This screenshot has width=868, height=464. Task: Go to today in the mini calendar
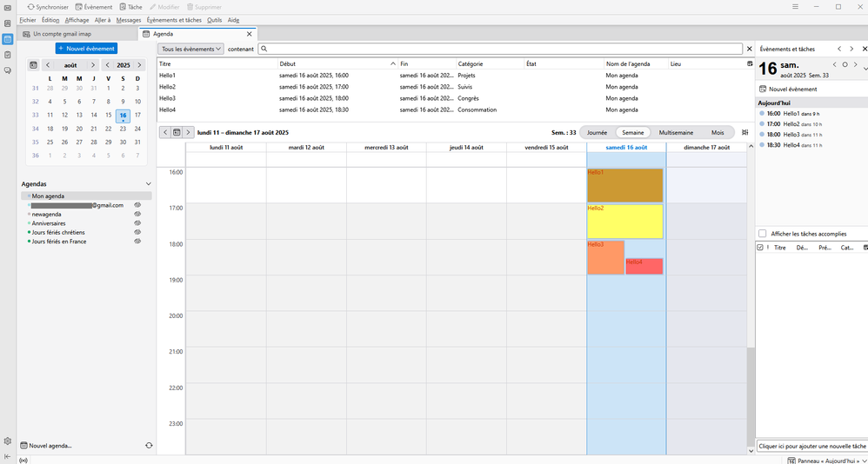[x=33, y=65]
